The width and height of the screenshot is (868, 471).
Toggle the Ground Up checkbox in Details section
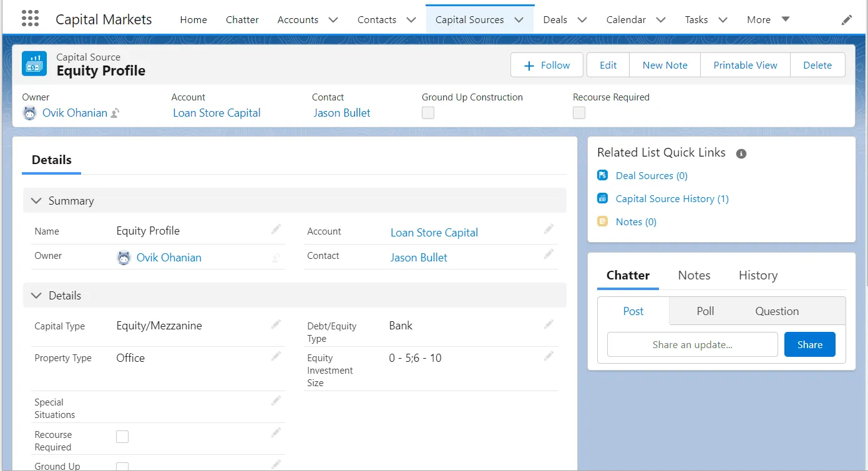click(122, 467)
